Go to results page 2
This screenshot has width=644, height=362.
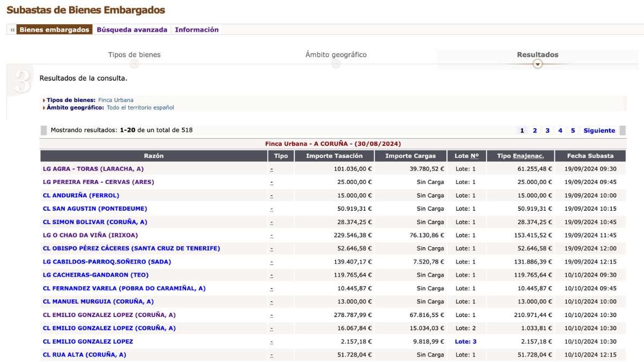pos(535,130)
